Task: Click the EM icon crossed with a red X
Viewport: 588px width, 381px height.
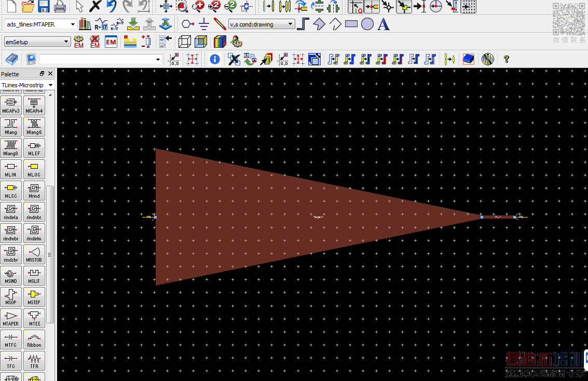Action: pos(95,42)
